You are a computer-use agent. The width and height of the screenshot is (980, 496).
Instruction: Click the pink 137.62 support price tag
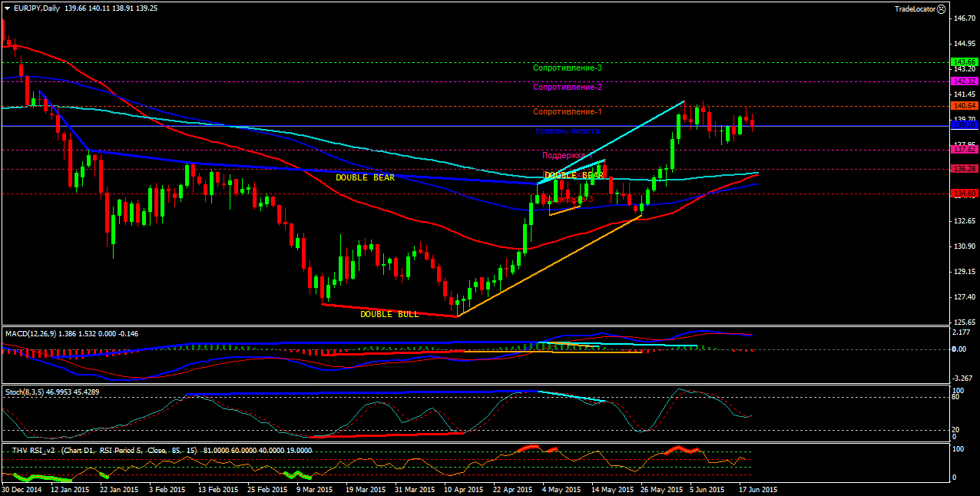point(964,150)
